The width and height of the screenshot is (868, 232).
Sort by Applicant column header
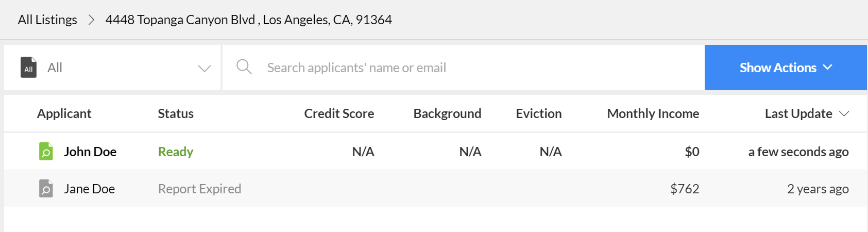pos(64,113)
